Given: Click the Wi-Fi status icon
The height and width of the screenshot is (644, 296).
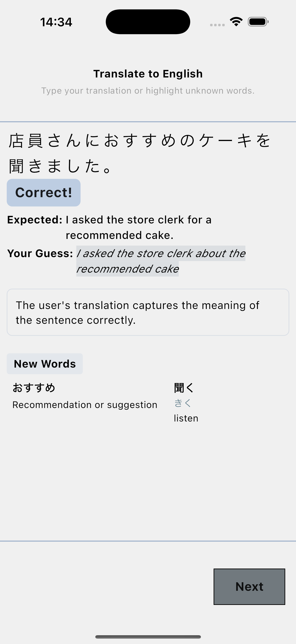Looking at the screenshot, I should (236, 22).
